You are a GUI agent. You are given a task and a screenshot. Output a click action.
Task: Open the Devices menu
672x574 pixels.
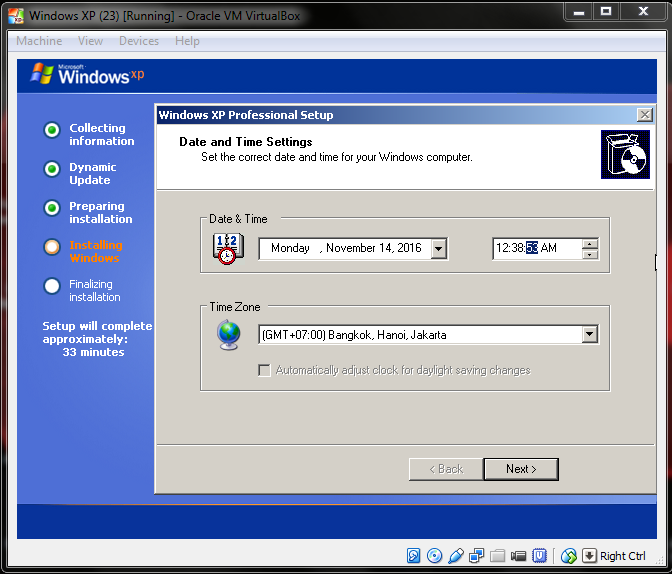(x=139, y=41)
